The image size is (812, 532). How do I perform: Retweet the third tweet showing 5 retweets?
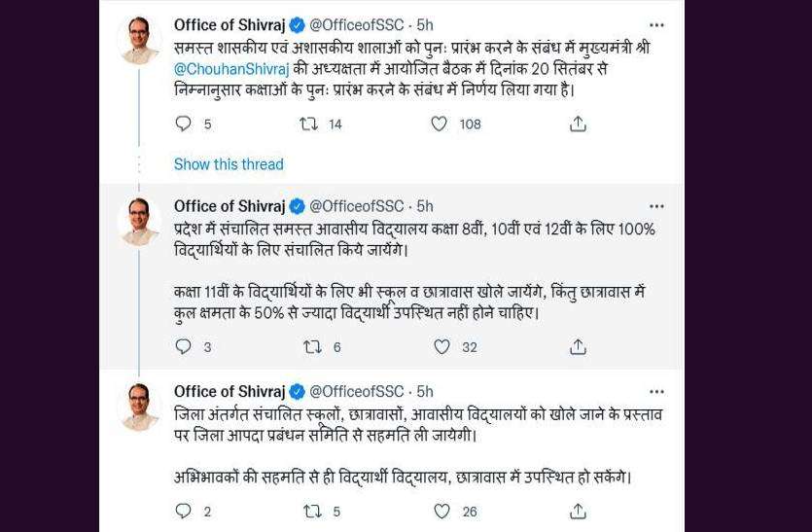point(312,512)
